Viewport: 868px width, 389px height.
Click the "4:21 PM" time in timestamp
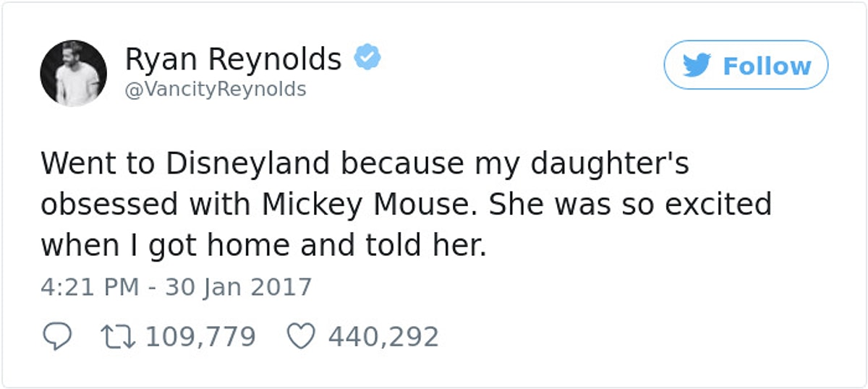[90, 287]
